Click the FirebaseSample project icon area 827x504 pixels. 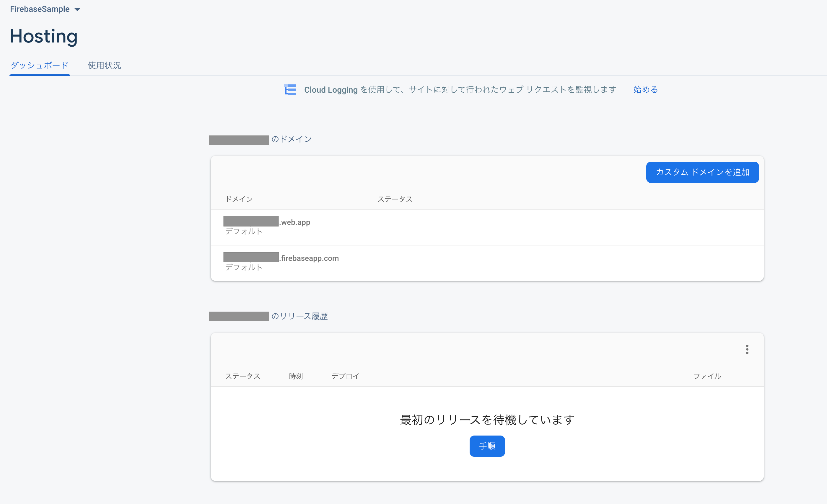coord(40,9)
